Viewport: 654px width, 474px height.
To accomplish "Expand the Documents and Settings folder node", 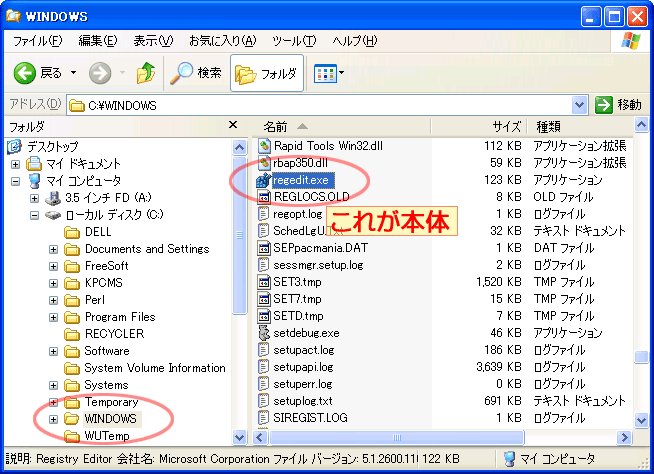I will point(53,250).
